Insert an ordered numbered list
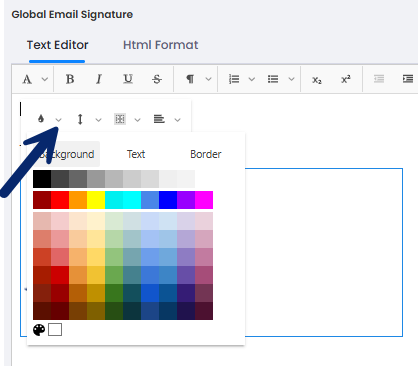This screenshot has height=366, width=418. (234, 79)
